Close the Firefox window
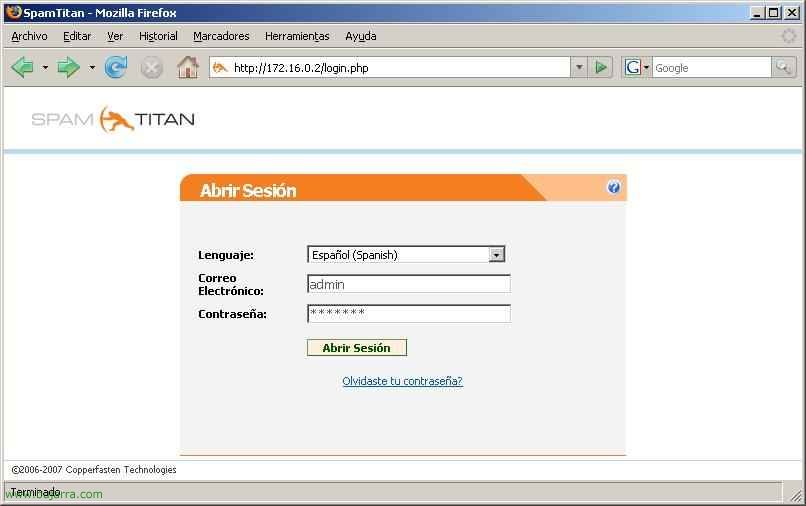The width and height of the screenshot is (806, 506). (792, 13)
